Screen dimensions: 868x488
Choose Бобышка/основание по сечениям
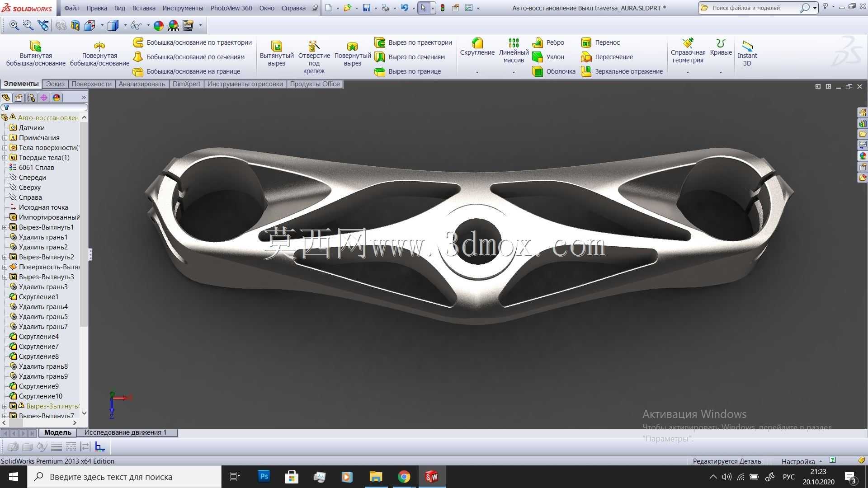click(189, 57)
